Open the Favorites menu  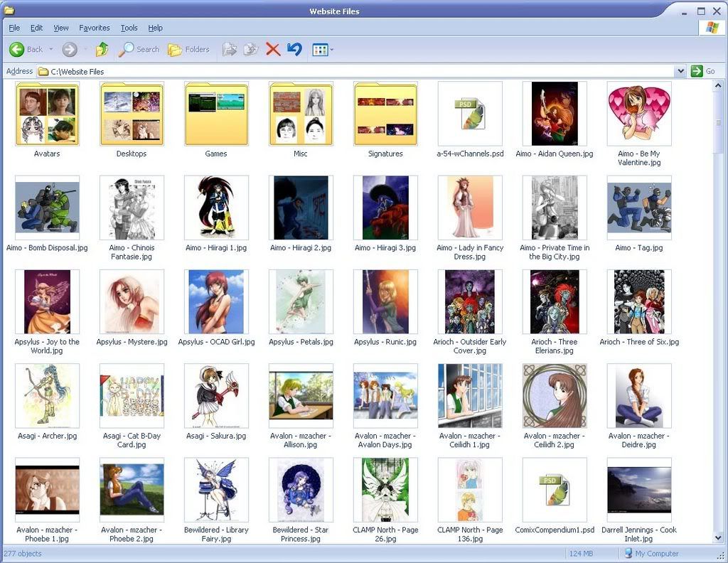(x=95, y=28)
